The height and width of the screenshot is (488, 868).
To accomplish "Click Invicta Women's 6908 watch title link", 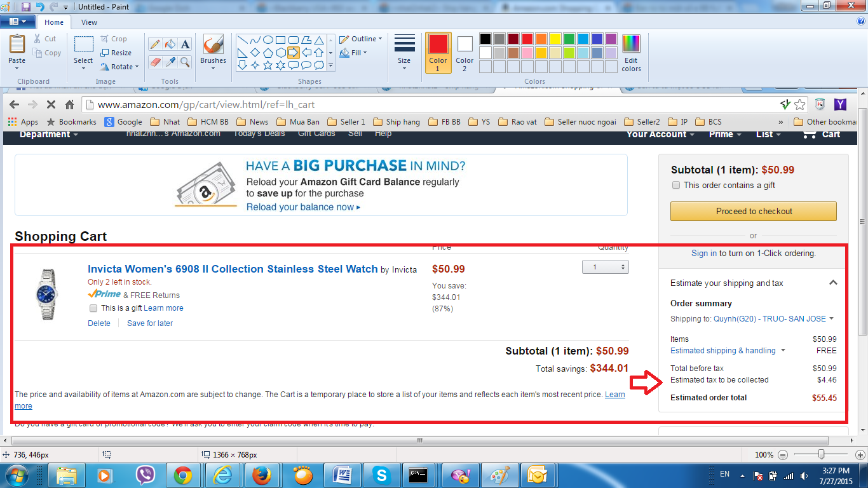I will pos(233,269).
